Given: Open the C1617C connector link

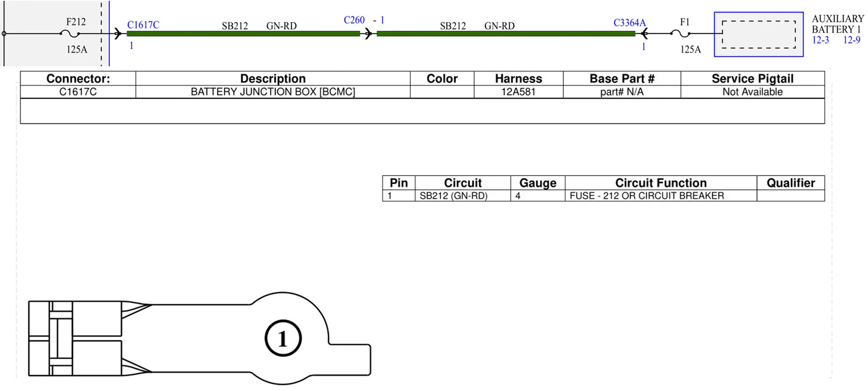Looking at the screenshot, I should (143, 25).
